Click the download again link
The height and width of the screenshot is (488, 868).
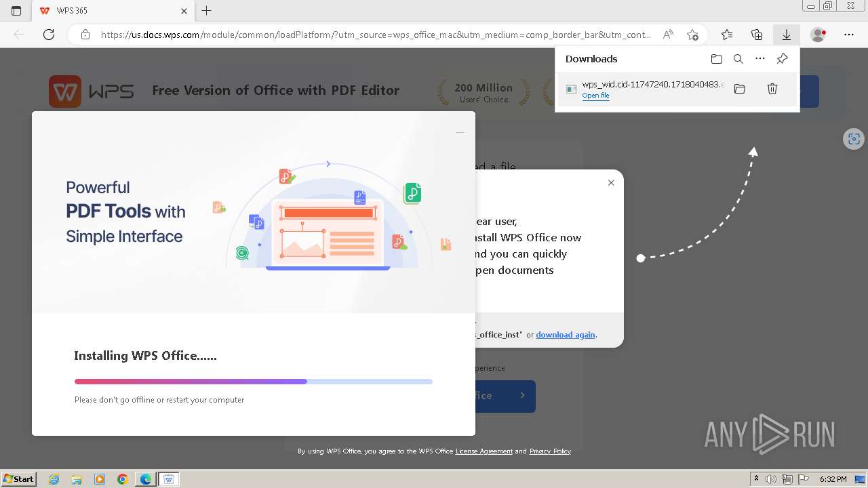click(x=566, y=335)
